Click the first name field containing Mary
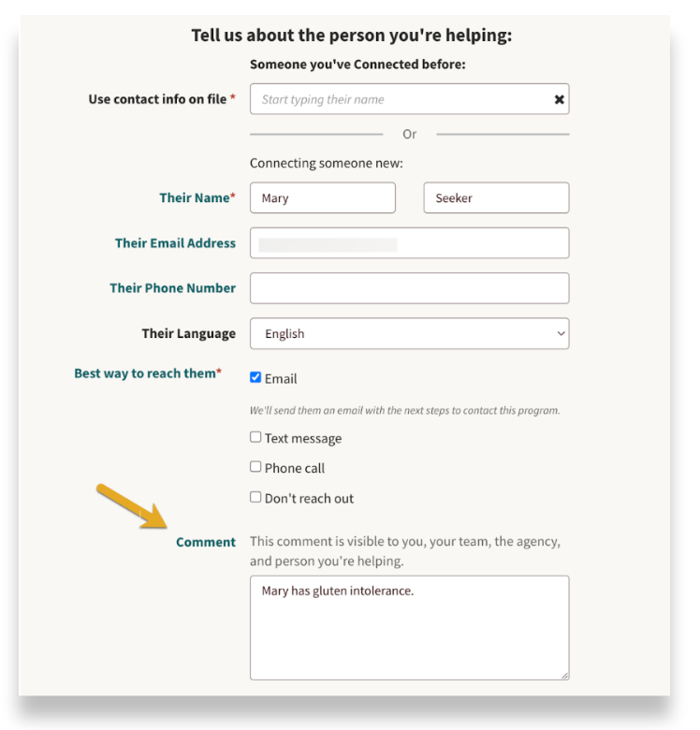The image size is (700, 730). (323, 198)
